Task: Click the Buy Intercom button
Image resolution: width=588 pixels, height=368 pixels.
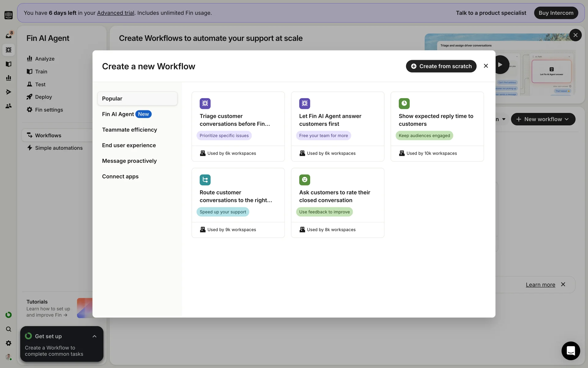Action: click(556, 13)
